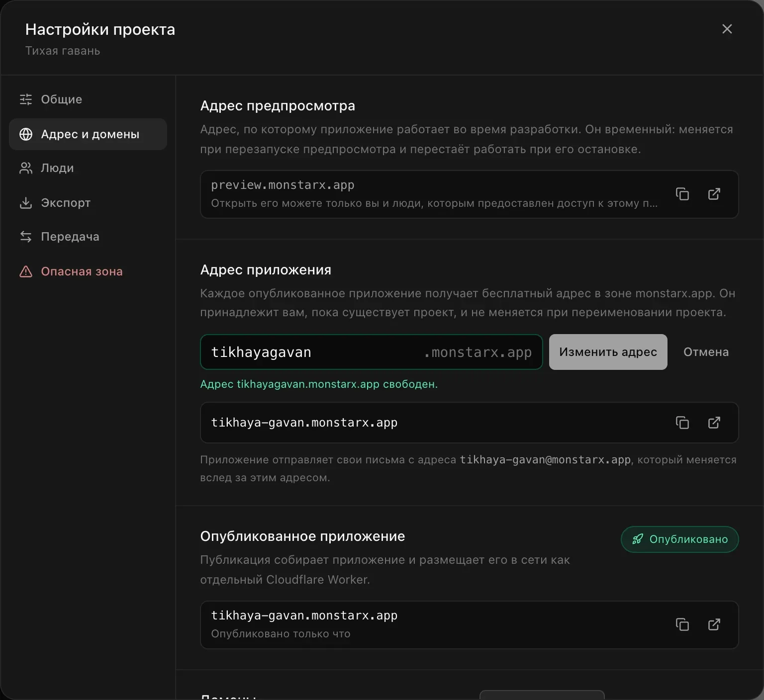Click the Опубликовано только что status text
This screenshot has width=764, height=700.
tap(281, 634)
